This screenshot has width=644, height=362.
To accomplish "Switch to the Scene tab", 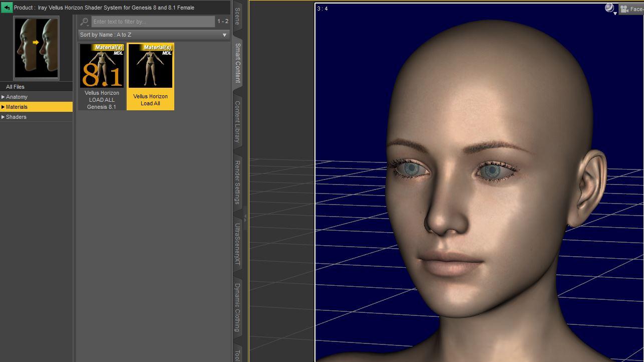I will (x=237, y=16).
